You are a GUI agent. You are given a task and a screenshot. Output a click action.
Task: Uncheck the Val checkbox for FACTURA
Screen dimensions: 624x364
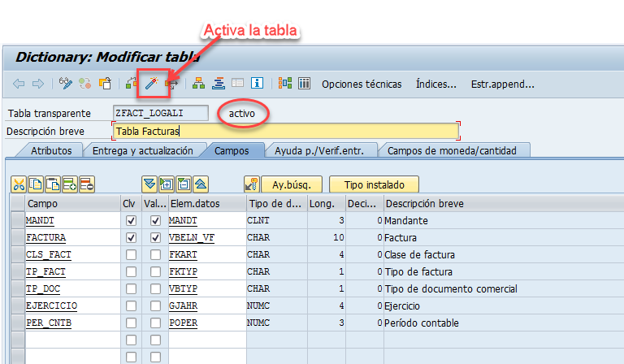point(156,238)
